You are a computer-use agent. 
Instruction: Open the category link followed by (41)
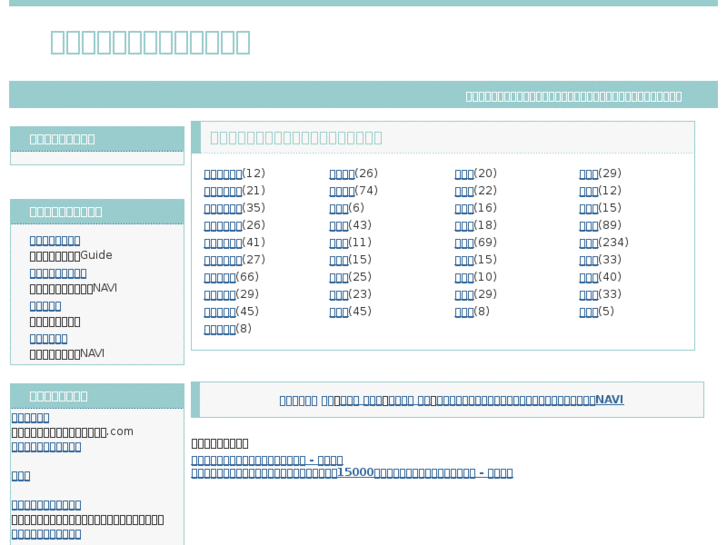pos(223,243)
